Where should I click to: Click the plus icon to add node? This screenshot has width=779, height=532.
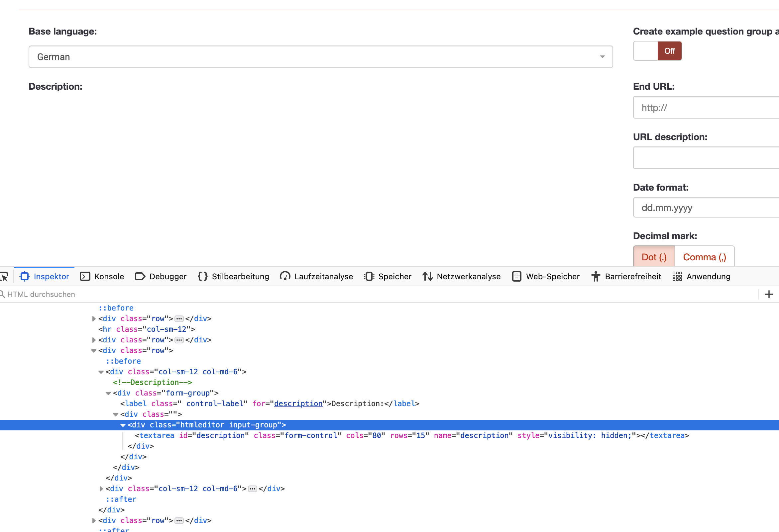(769, 294)
